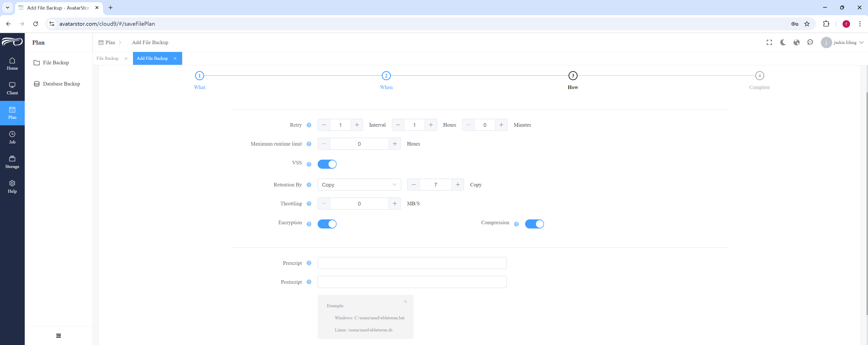Open the Retention By Copy dropdown

(359, 185)
